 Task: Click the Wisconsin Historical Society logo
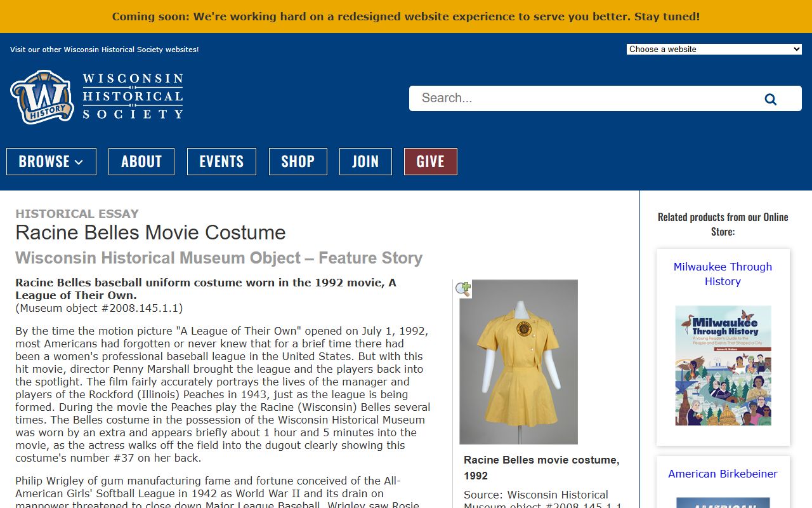96,97
